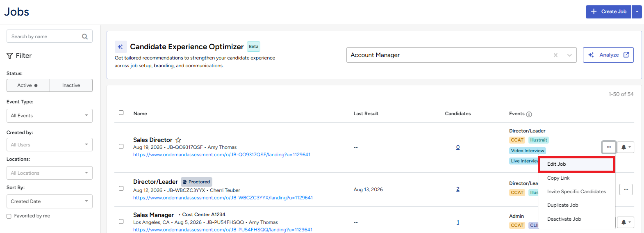Image resolution: width=644 pixels, height=233 pixels.
Task: Open the Sales Director job name
Action: [152, 140]
